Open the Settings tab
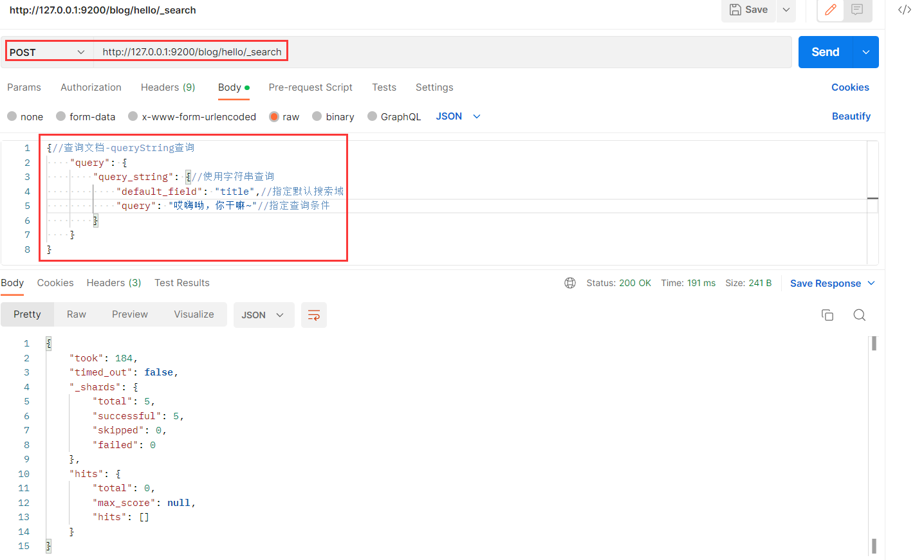The height and width of the screenshot is (560, 924). point(434,87)
